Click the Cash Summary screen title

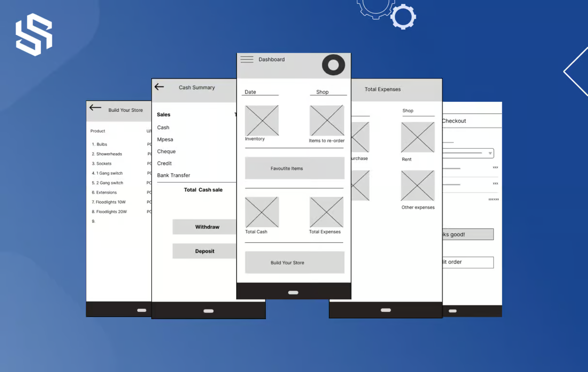(197, 88)
